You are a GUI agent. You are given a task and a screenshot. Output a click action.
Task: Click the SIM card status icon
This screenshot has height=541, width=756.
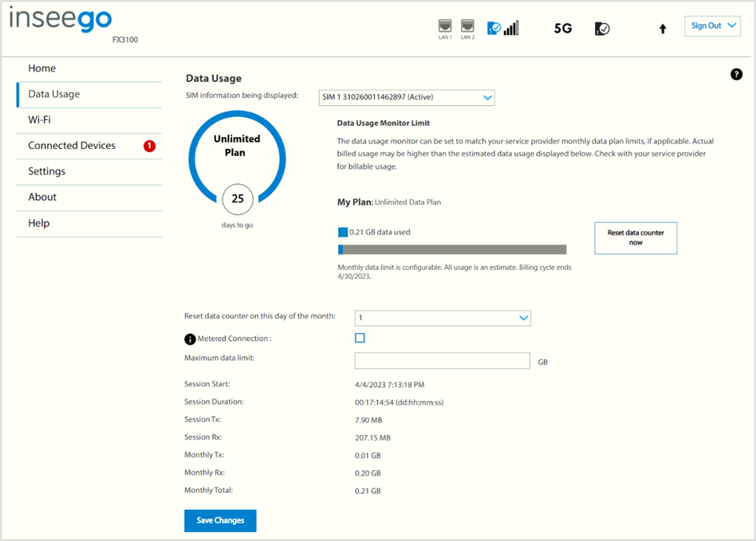[x=494, y=29]
